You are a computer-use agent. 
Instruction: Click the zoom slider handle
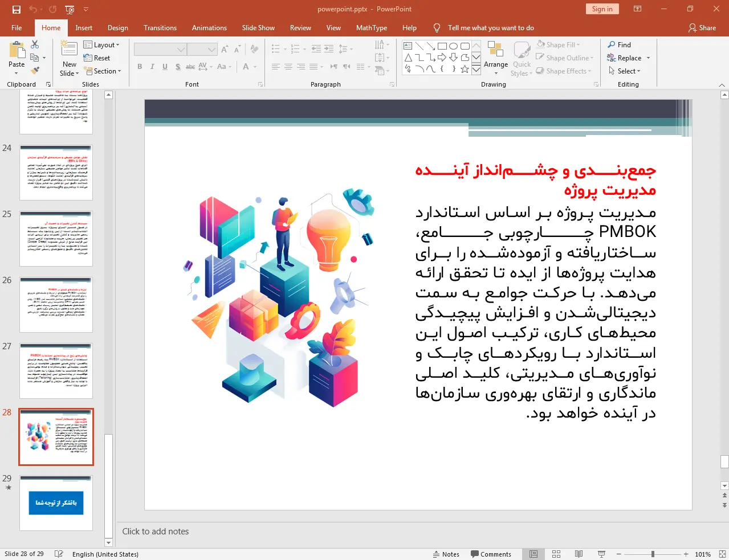[x=653, y=554]
